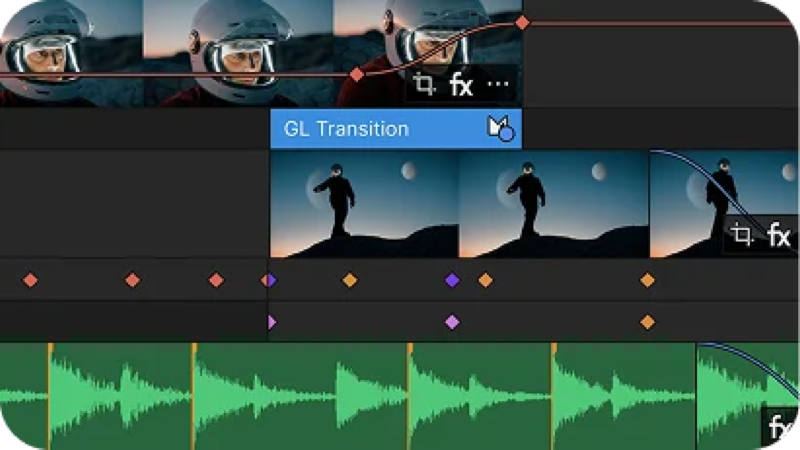Select the second astronaut clip thumbnail

click(238, 54)
